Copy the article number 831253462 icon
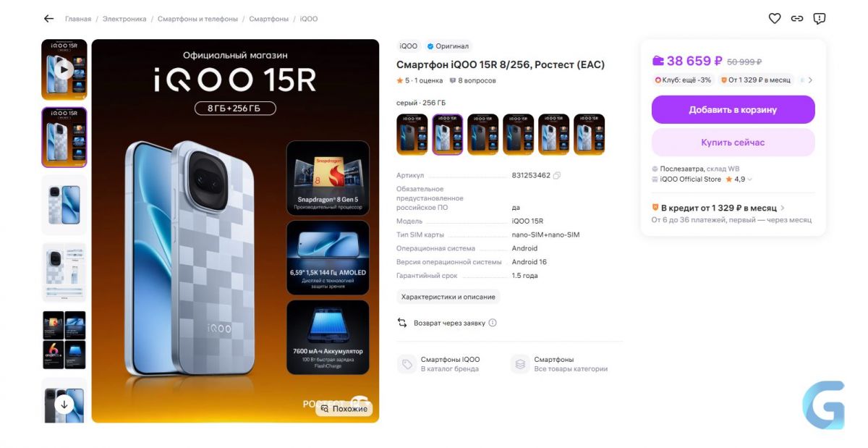The height and width of the screenshot is (448, 868). coord(557,175)
